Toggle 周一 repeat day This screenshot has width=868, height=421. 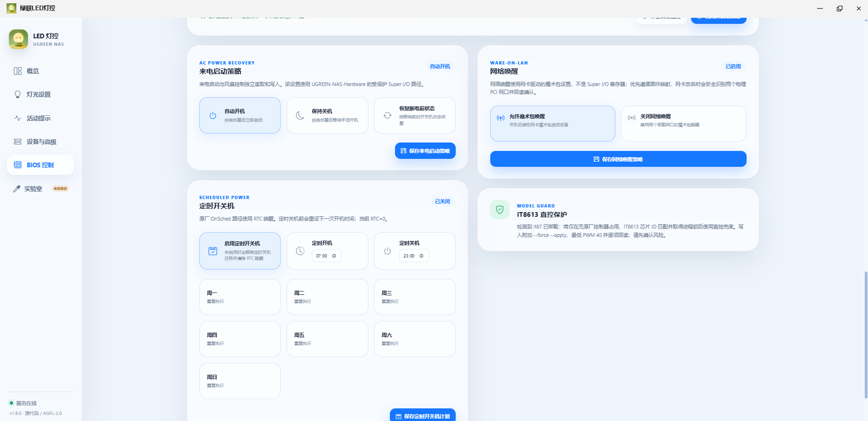point(240,297)
